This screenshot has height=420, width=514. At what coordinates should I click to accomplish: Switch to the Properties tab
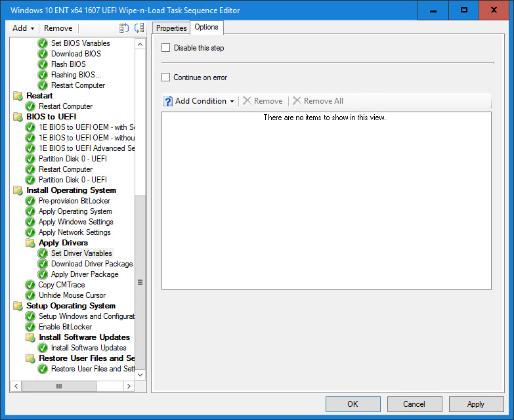click(171, 28)
